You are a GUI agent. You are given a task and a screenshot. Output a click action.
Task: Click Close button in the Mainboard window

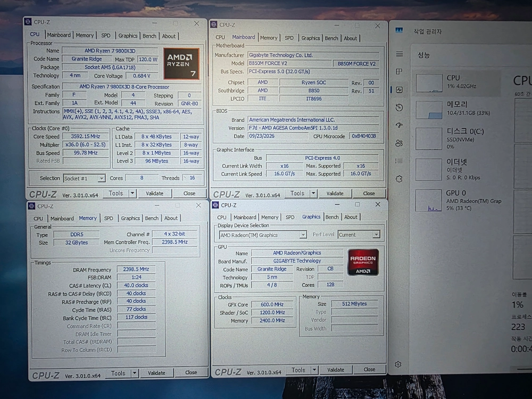tap(369, 194)
